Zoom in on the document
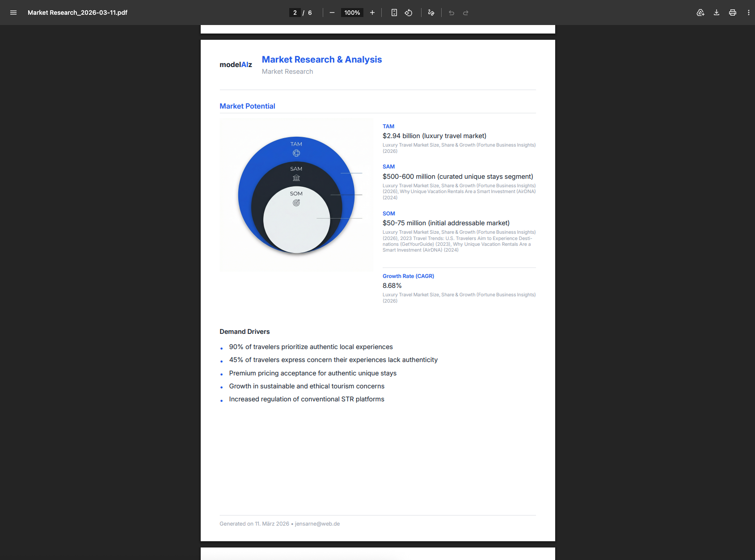 tap(372, 13)
